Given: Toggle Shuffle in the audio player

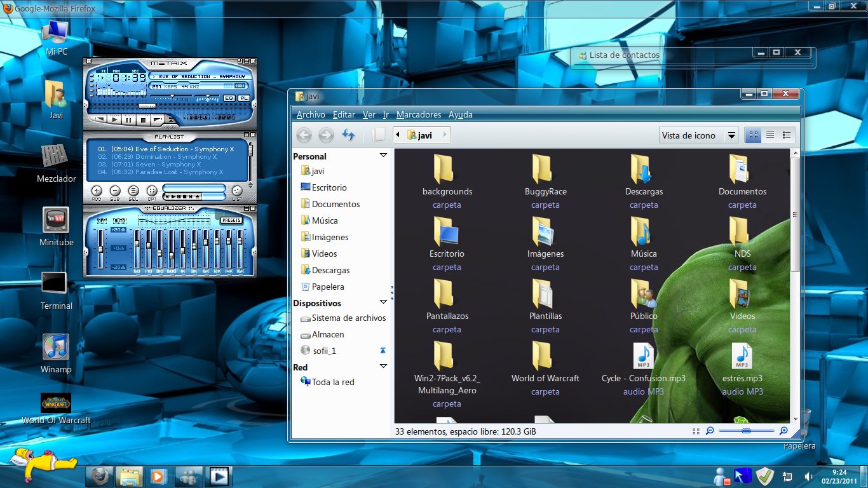Looking at the screenshot, I should pos(198,117).
